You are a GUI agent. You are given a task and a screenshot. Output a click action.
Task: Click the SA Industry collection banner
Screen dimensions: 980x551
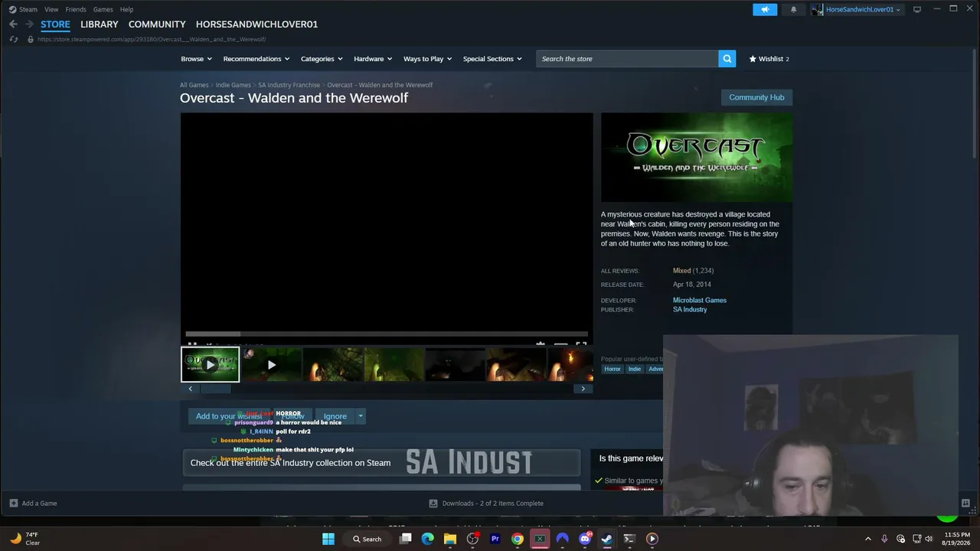coord(381,462)
